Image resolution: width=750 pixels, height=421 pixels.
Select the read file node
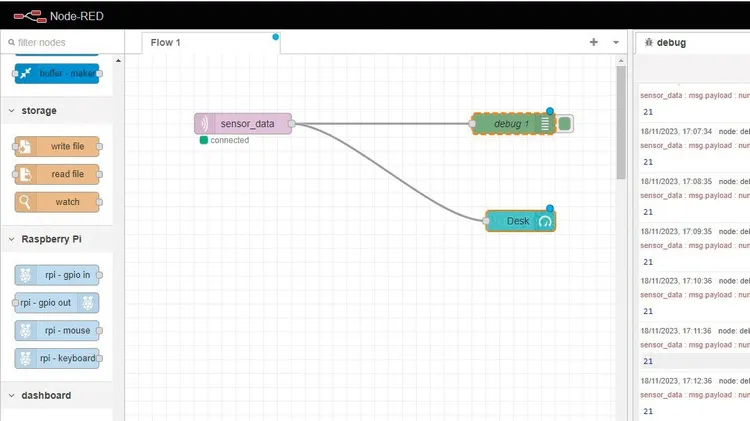[x=57, y=174]
